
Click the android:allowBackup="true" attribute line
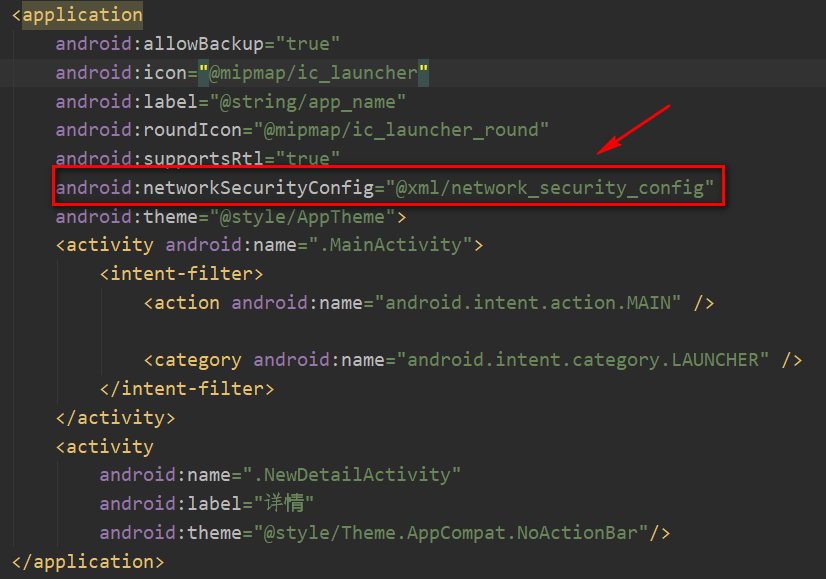coord(198,44)
